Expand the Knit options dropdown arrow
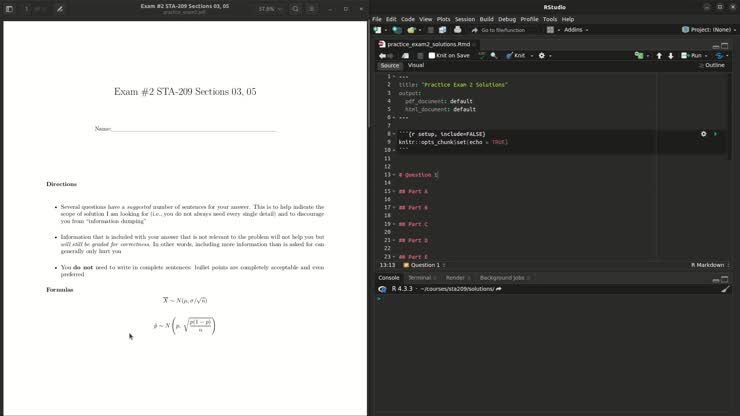 point(531,56)
